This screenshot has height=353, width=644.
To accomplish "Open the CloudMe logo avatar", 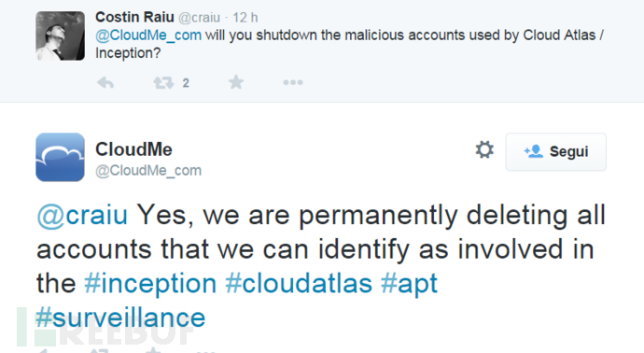I will pyautogui.click(x=61, y=157).
